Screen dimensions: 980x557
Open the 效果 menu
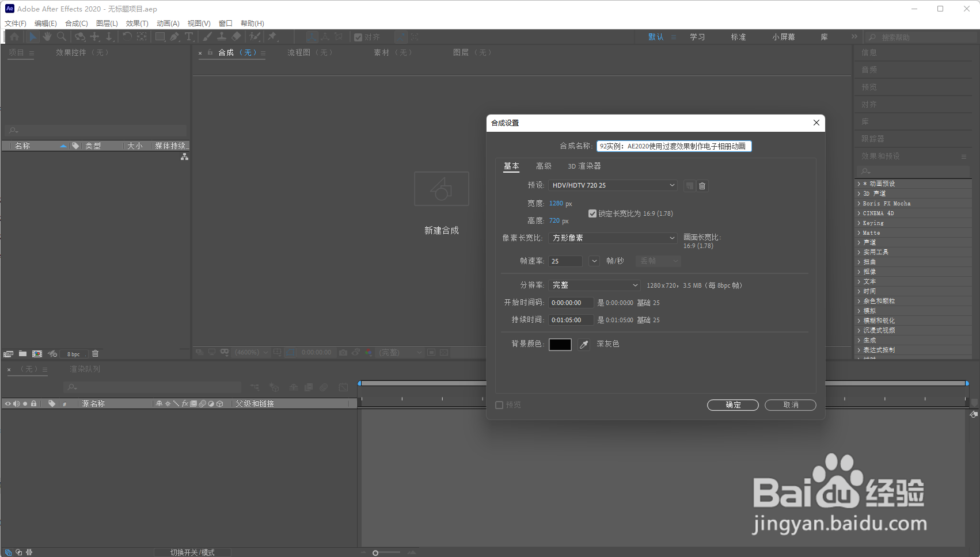coord(136,23)
